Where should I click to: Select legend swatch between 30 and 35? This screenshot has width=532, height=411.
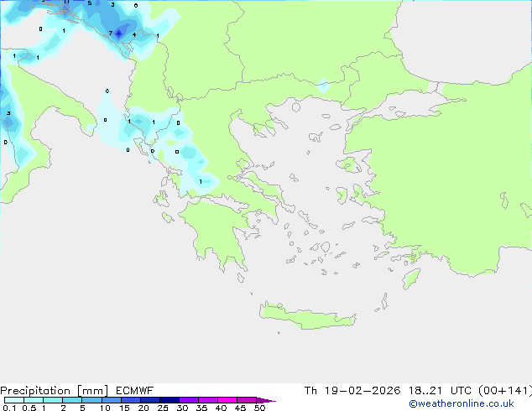click(x=189, y=400)
